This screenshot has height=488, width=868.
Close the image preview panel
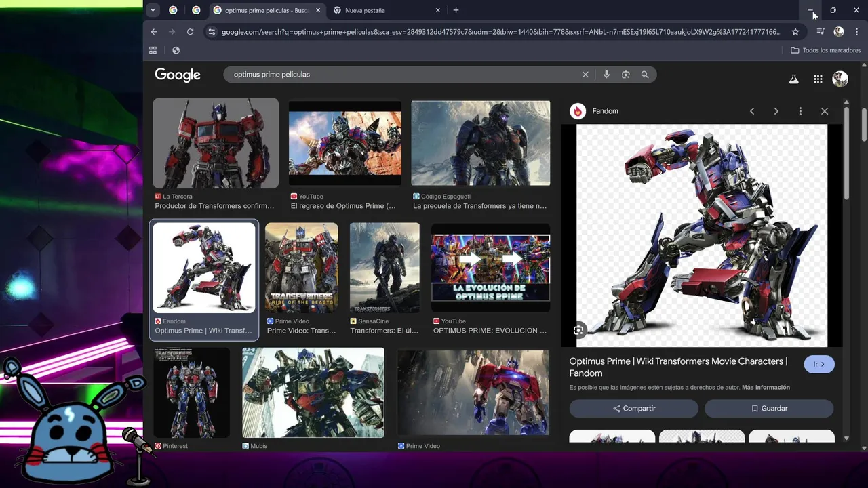click(x=825, y=111)
